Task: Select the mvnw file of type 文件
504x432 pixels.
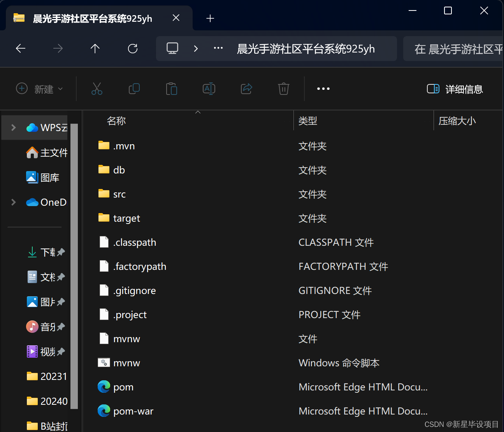Action: (119, 339)
